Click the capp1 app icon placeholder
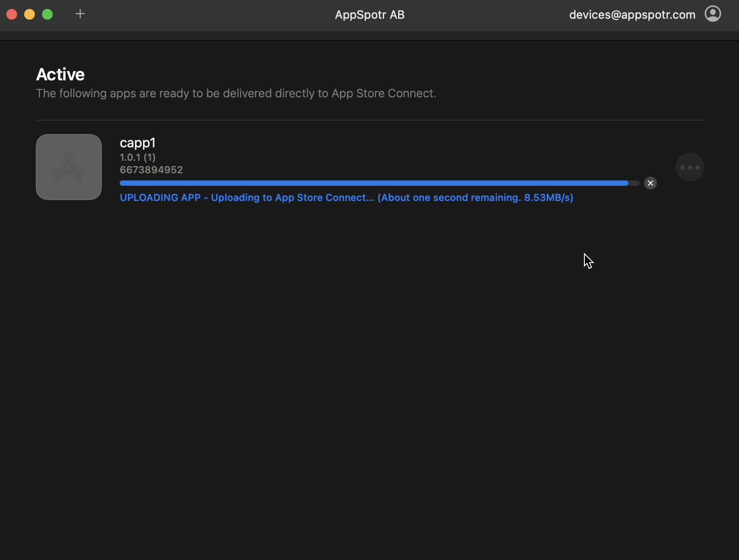Screen dimensions: 739x560 pos(69,167)
